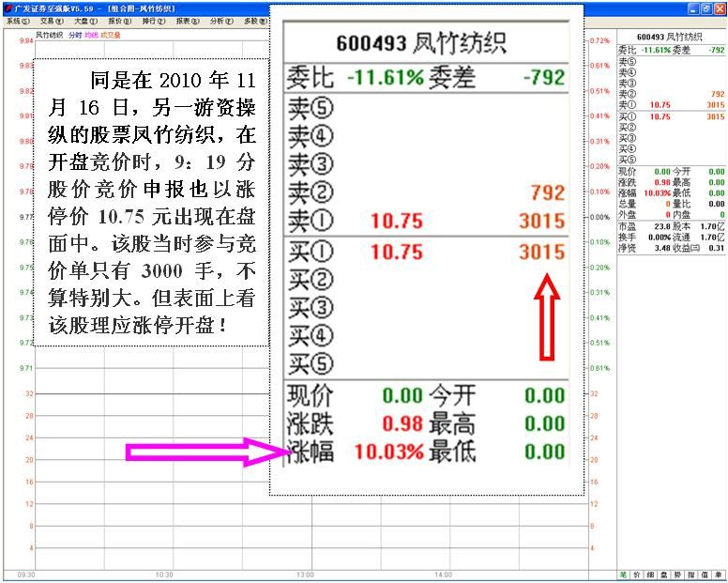Select the 买⑤ row in the right panel
The image size is (728, 583).
tap(672, 160)
